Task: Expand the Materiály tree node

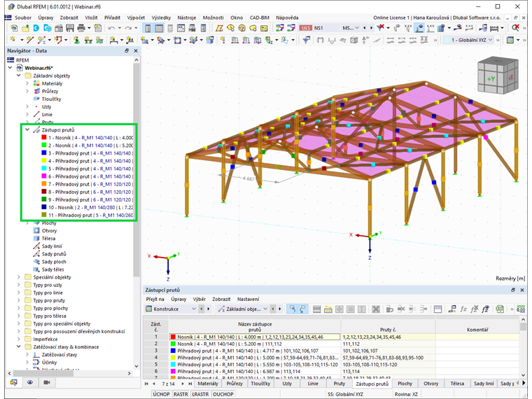Action: pyautogui.click(x=27, y=83)
